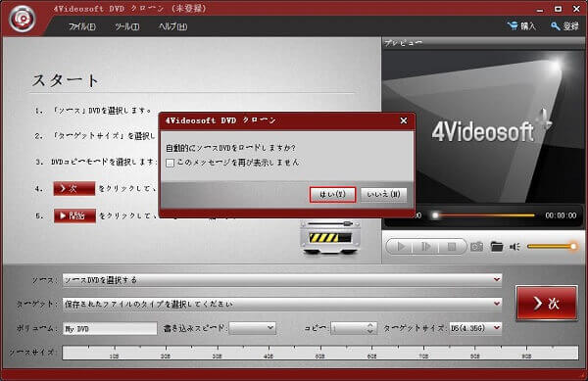This screenshot has height=381, width=588.
Task: Click the next frame playback button
Action: (425, 247)
